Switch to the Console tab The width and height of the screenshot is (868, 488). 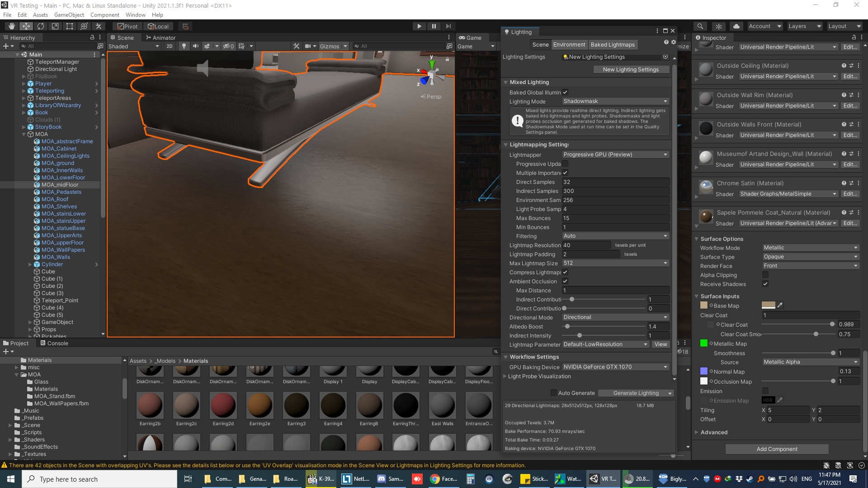[54, 343]
